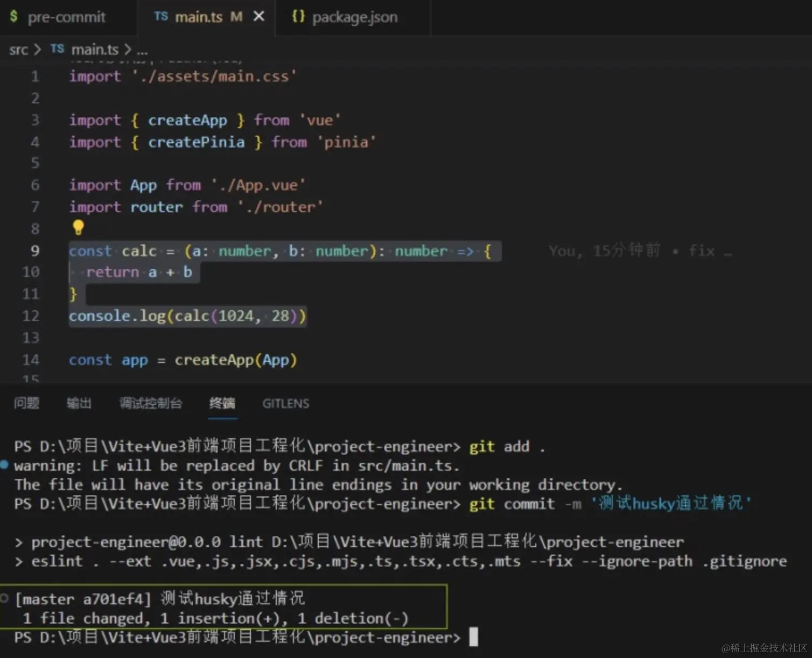Click the 'git add .' command in terminal
The height and width of the screenshot is (658, 812).
pyautogui.click(x=507, y=446)
